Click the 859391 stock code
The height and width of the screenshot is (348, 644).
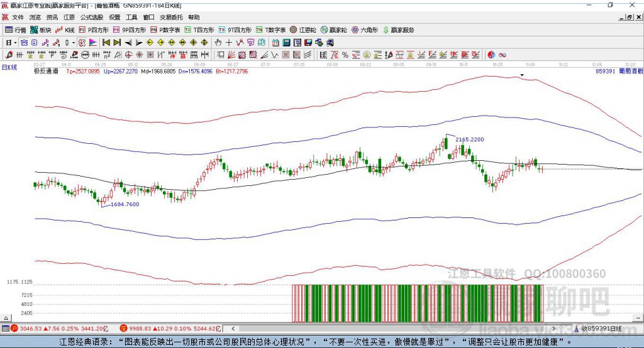pos(606,71)
